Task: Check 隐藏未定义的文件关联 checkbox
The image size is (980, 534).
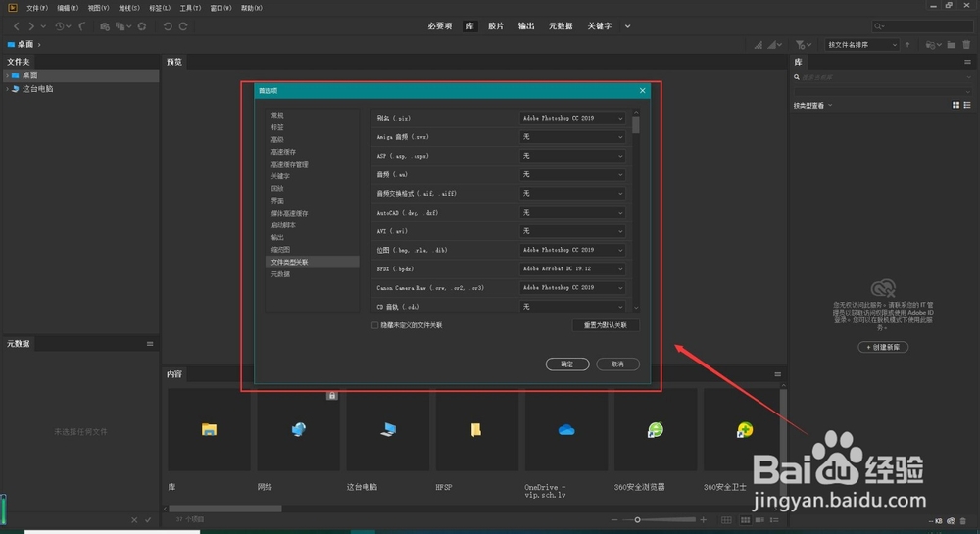Action: (375, 325)
